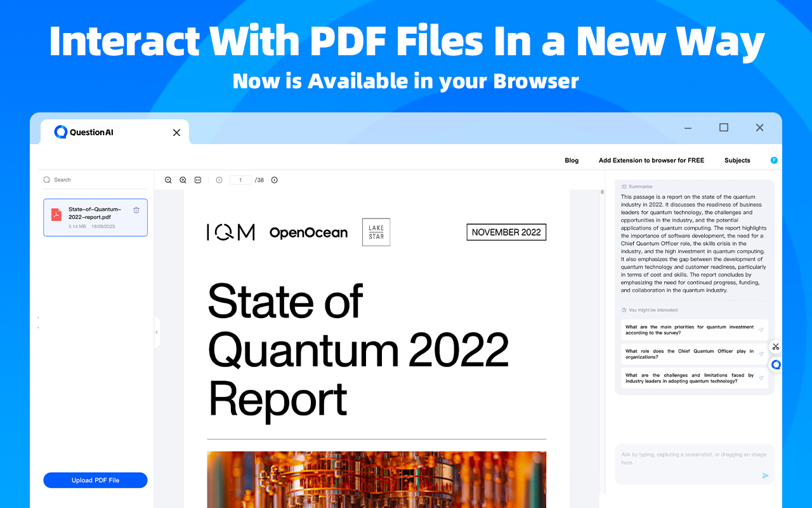The width and height of the screenshot is (812, 508).
Task: Go to previous PDF page
Action: 219,180
